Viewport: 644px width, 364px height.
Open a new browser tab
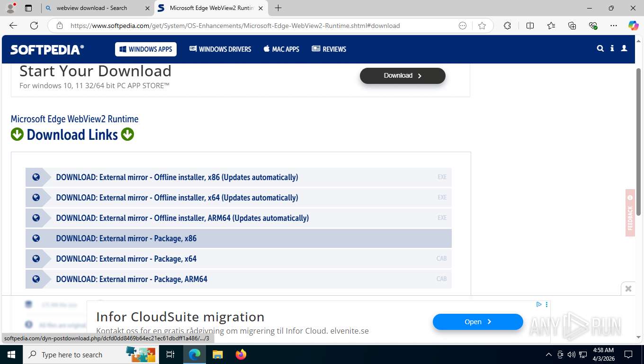point(278,8)
